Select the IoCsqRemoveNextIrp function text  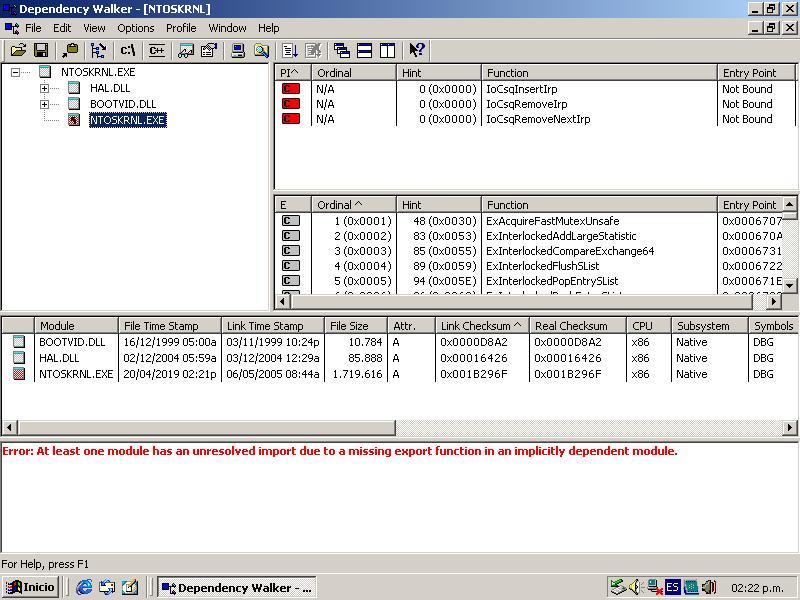click(x=538, y=119)
